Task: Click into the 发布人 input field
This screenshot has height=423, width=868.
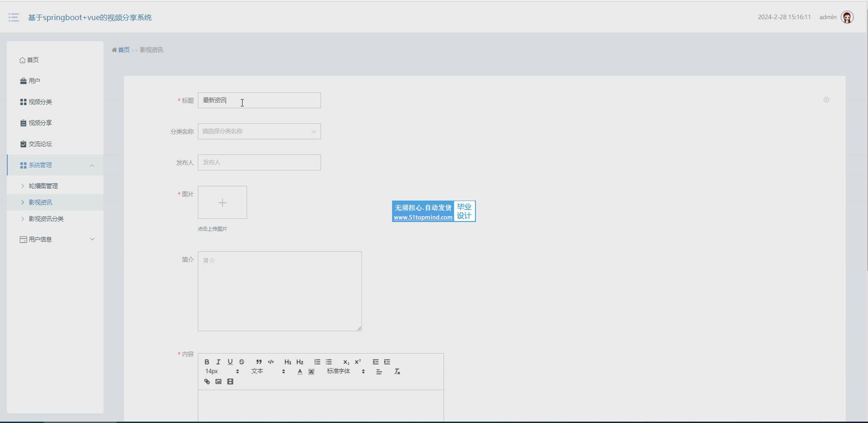Action: pos(259,162)
